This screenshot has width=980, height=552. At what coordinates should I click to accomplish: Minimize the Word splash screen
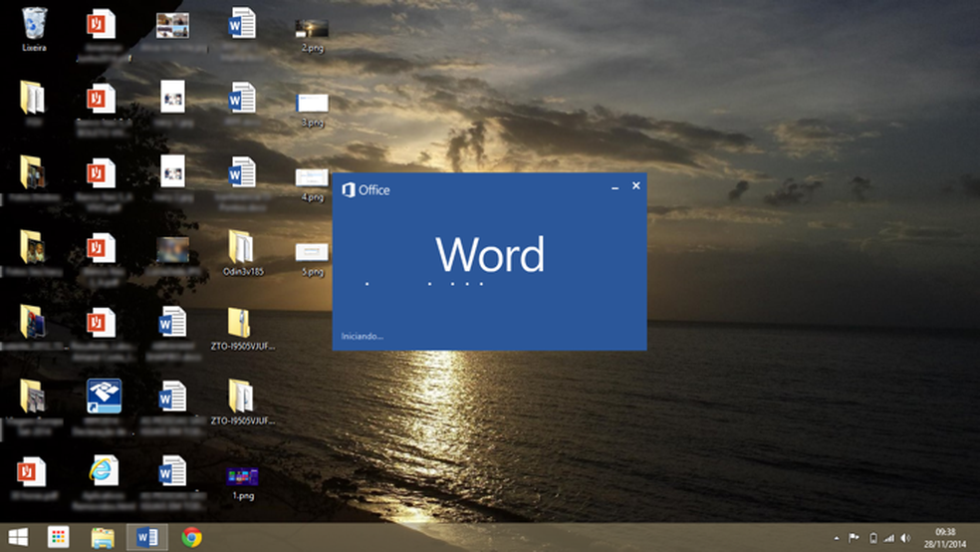pos(615,187)
